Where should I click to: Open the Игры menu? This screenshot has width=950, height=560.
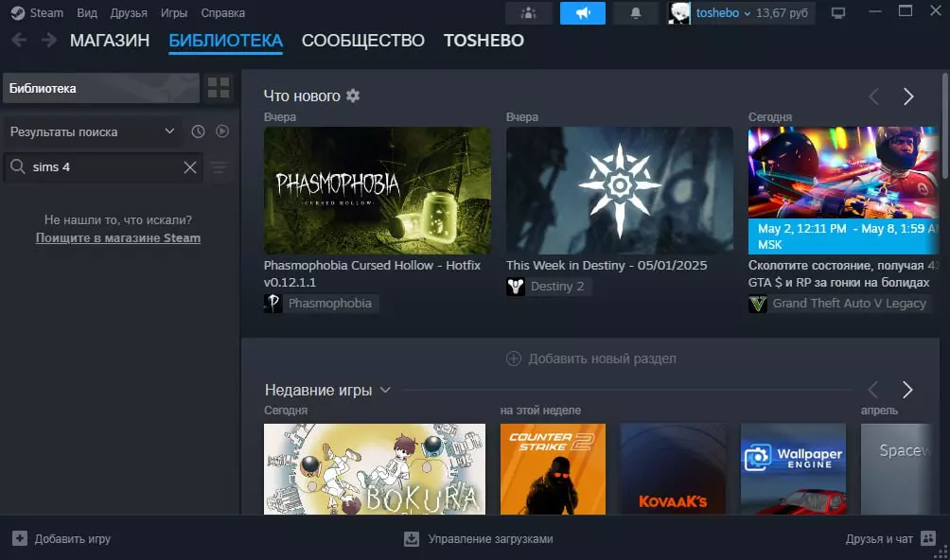[x=174, y=12]
